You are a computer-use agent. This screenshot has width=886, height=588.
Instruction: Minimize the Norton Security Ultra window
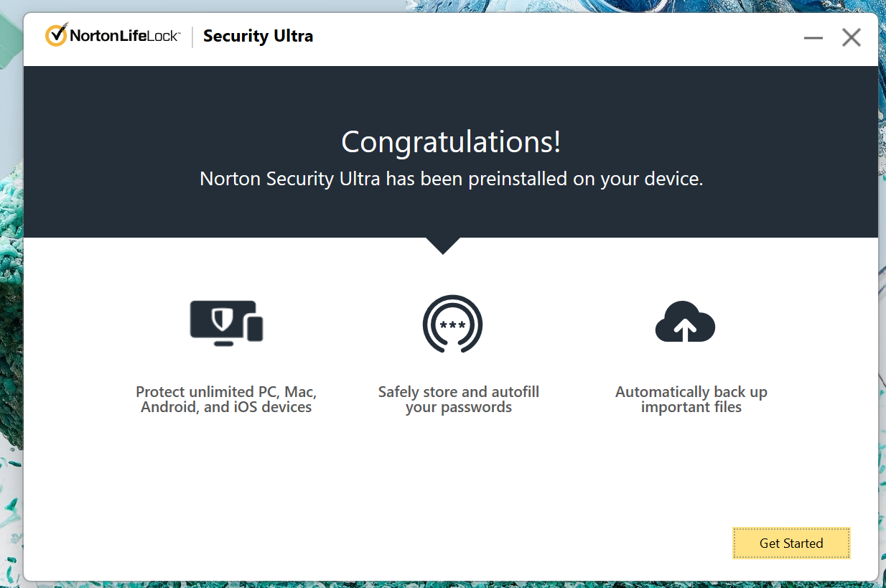(813, 37)
